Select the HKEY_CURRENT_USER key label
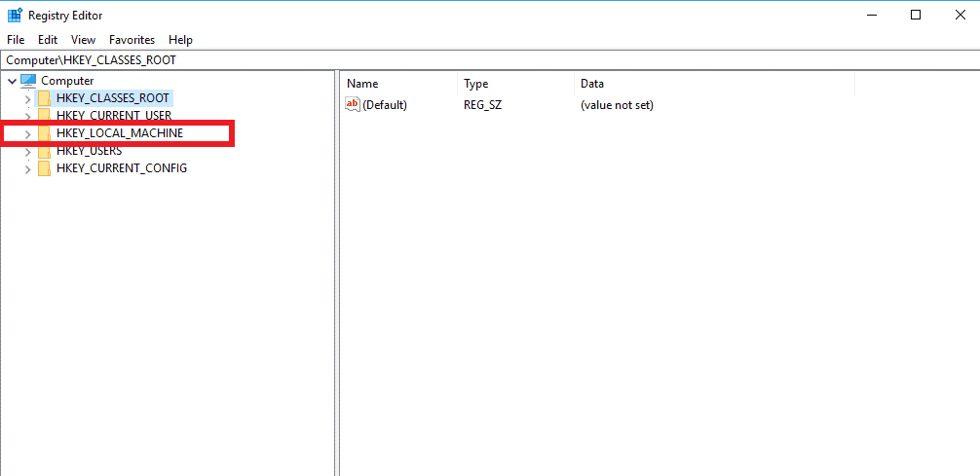The height and width of the screenshot is (476, 980). [114, 116]
